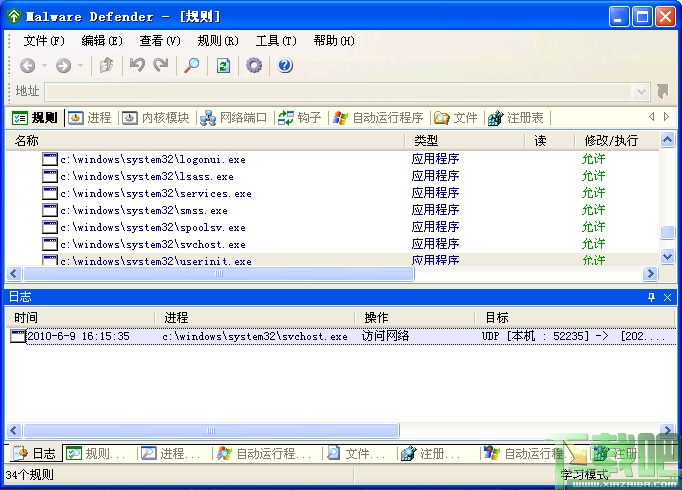
Task: Click 允许 in the lsass.exe row
Action: [593, 176]
